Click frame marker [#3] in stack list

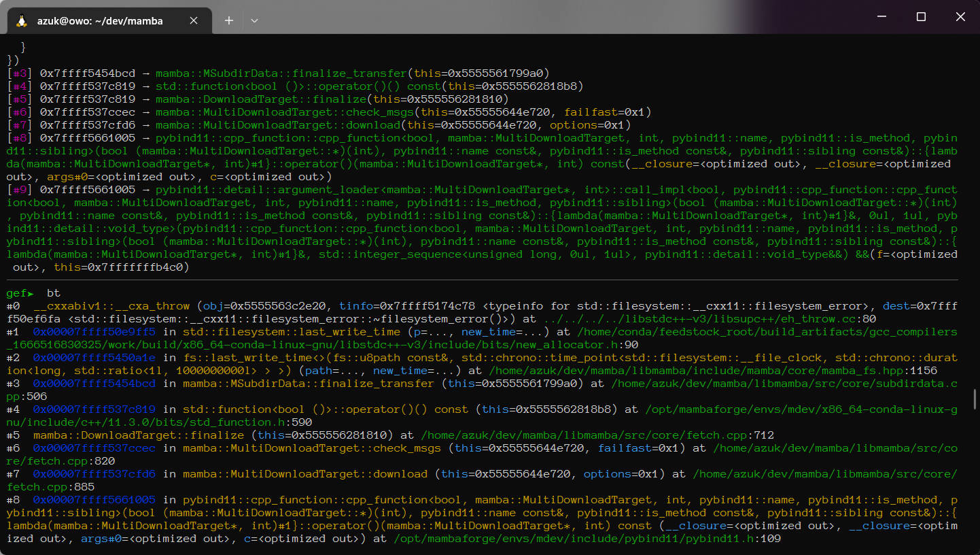pyautogui.click(x=20, y=73)
